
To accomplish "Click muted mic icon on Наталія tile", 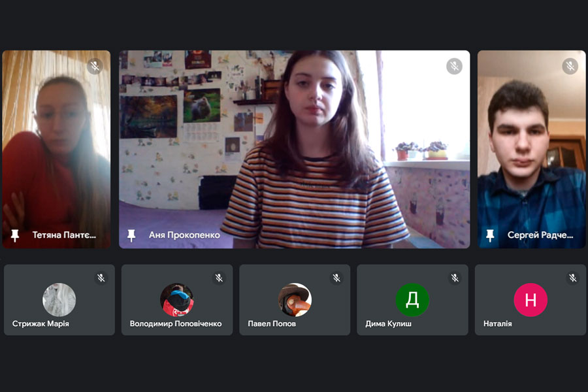I will click(572, 278).
